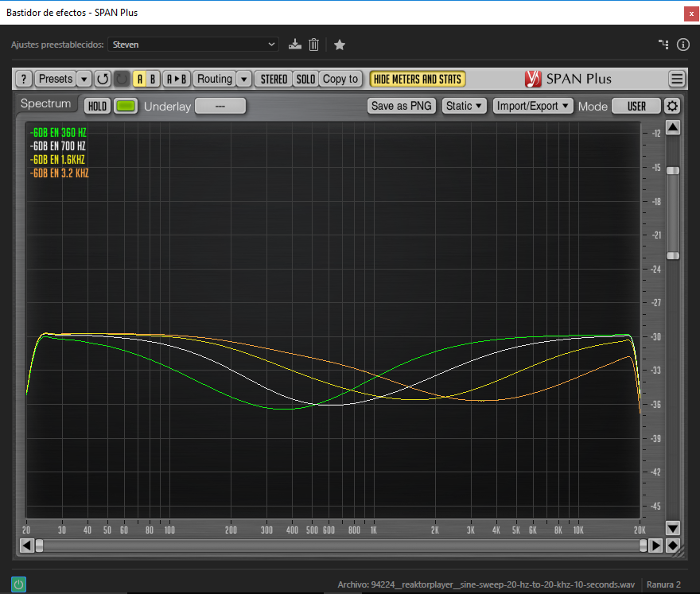Image resolution: width=700 pixels, height=594 pixels.
Task: Open spectrum mode settings gear
Action: [672, 106]
